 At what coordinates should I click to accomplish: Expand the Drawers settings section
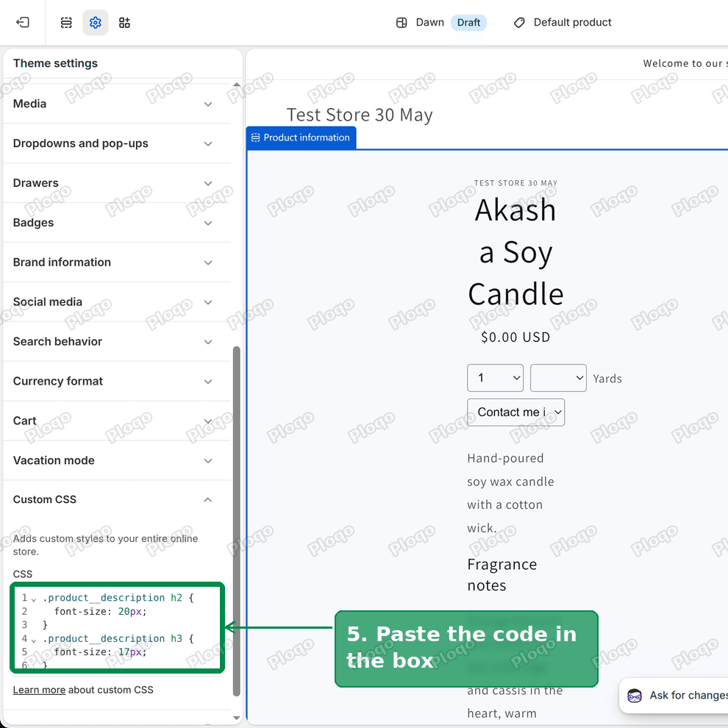pyautogui.click(x=117, y=183)
